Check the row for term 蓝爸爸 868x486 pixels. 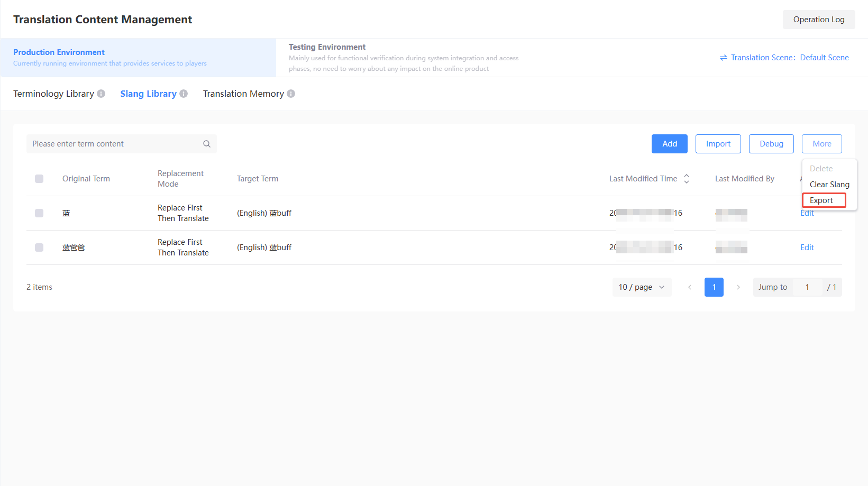point(39,247)
